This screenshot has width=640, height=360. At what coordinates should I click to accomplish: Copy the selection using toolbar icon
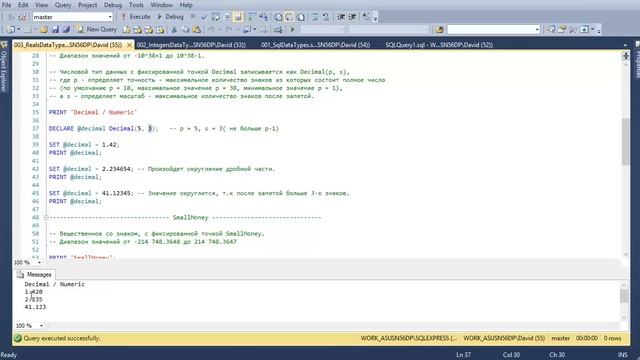click(185, 29)
